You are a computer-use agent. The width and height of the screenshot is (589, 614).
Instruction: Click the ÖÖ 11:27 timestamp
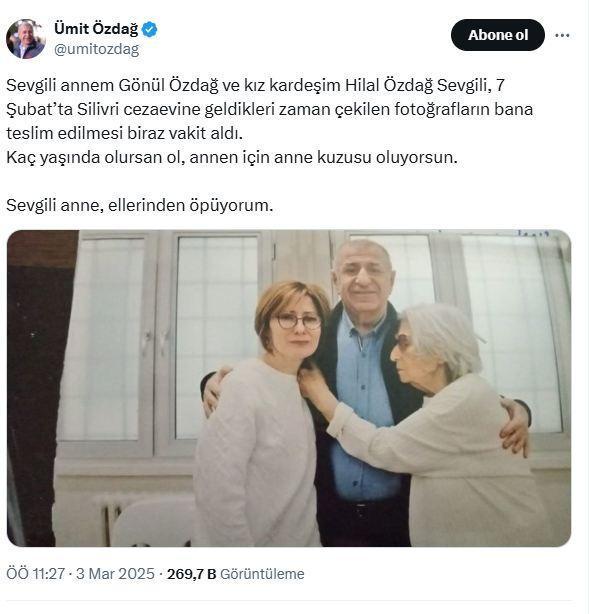click(x=35, y=574)
